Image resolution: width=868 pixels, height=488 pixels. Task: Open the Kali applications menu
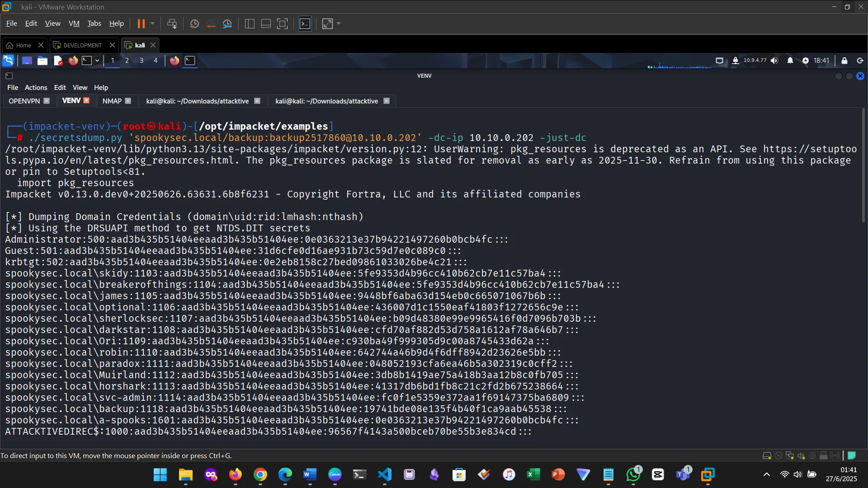(x=8, y=60)
